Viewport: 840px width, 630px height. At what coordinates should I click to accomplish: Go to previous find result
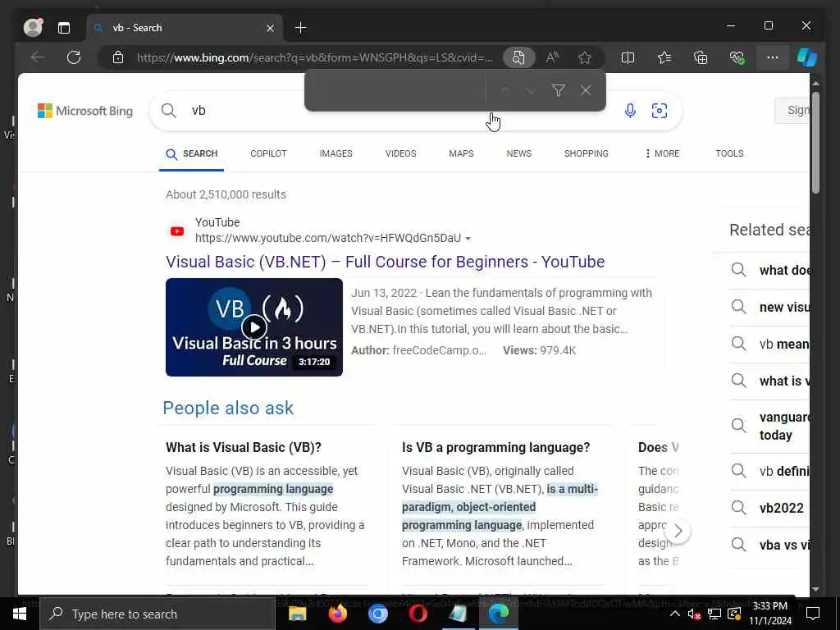click(x=504, y=90)
